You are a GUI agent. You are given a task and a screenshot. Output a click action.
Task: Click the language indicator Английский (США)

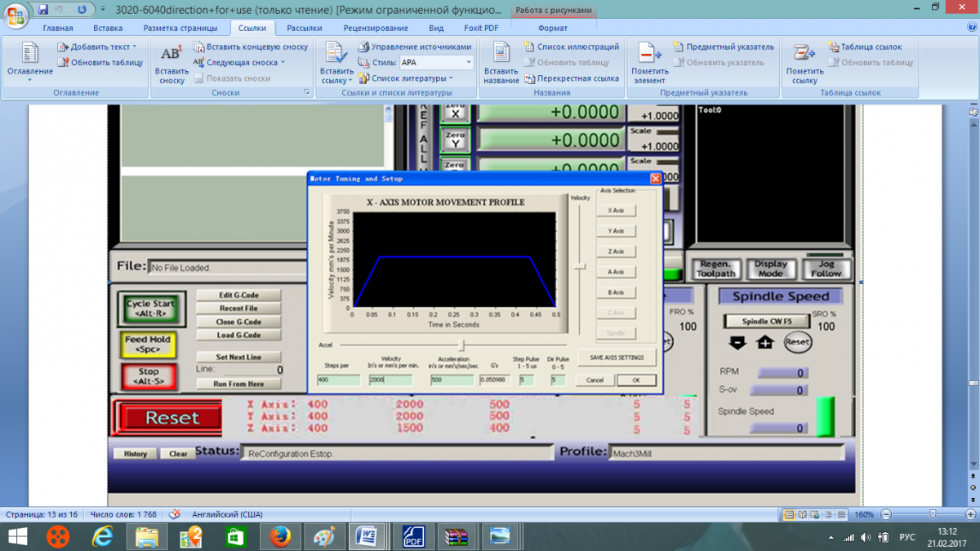[227, 515]
